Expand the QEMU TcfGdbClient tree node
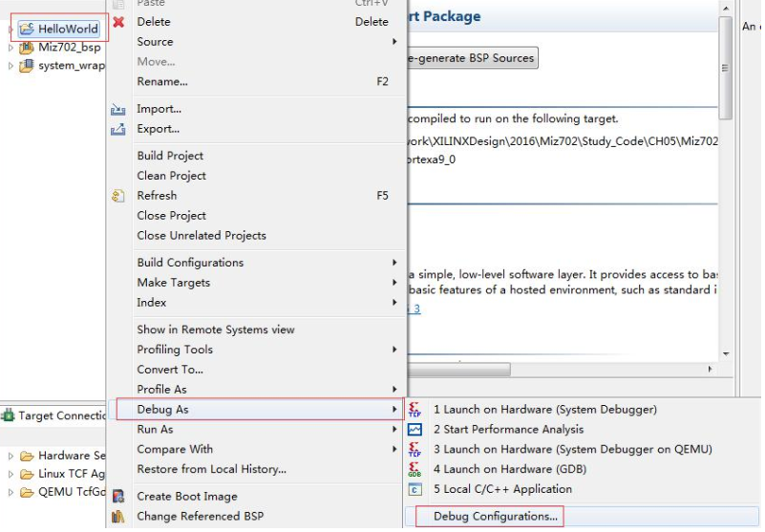765x532 pixels. pyautogui.click(x=11, y=493)
